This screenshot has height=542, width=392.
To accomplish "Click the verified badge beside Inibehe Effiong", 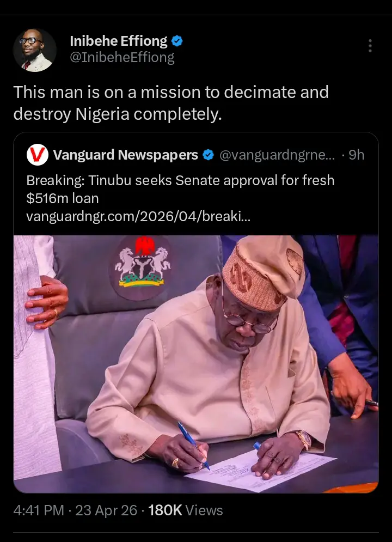I will [x=177, y=41].
